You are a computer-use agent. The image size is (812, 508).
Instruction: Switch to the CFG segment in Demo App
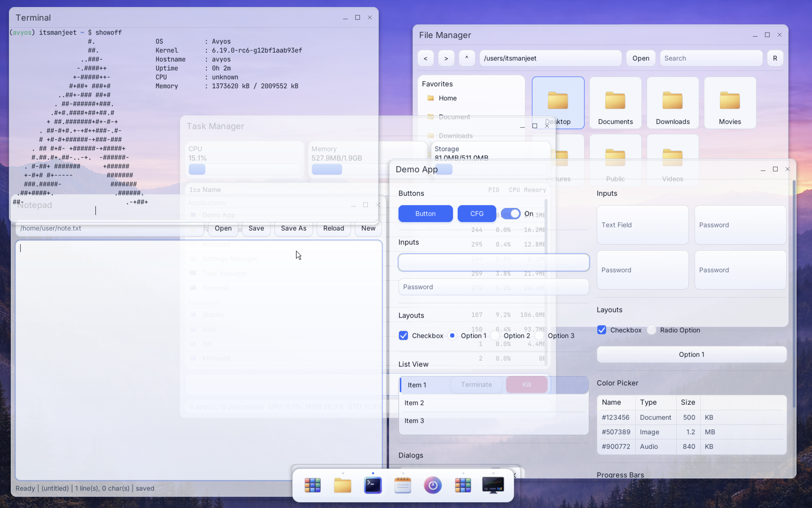point(477,213)
